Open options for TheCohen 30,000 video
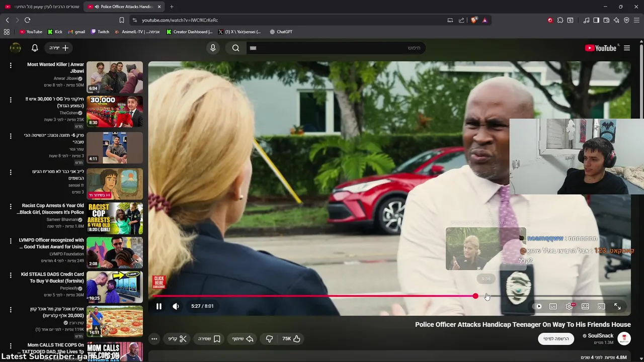This screenshot has width=644, height=362. click(x=11, y=100)
